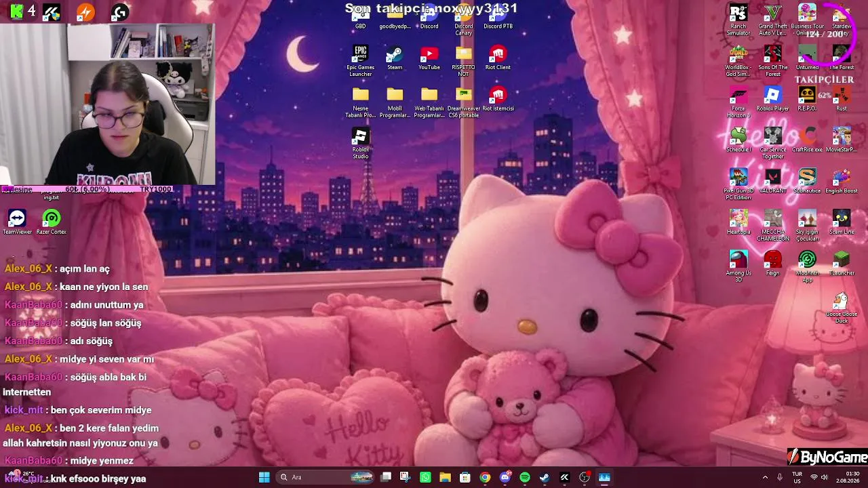Select the MovieStarP... desktop icon
Image resolution: width=868 pixels, height=488 pixels.
coord(842,140)
